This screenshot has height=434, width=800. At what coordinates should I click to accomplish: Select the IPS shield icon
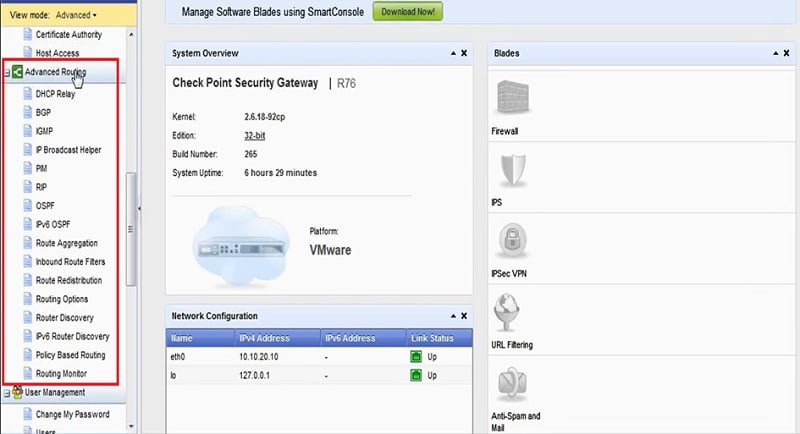point(513,170)
